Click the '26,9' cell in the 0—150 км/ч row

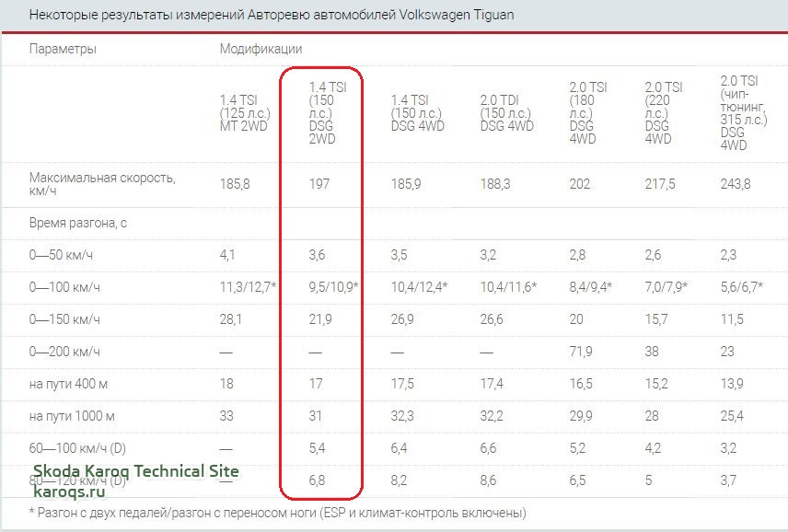tap(402, 319)
